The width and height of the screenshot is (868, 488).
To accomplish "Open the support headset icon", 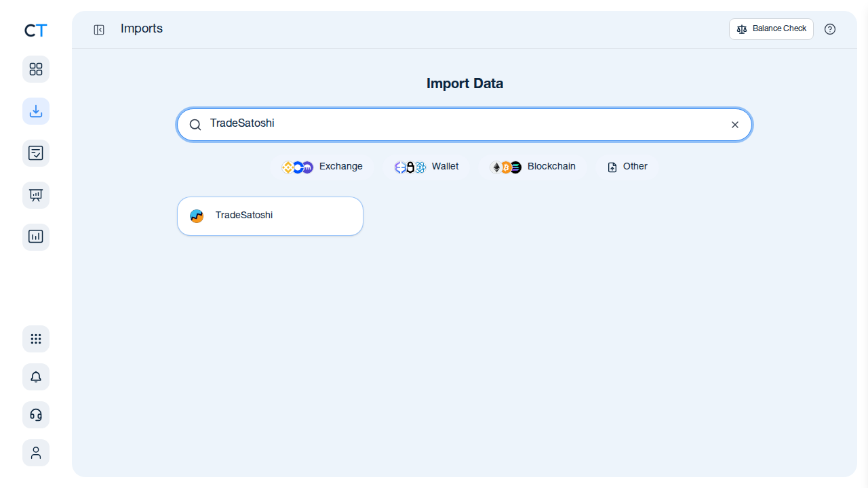I will pyautogui.click(x=36, y=415).
